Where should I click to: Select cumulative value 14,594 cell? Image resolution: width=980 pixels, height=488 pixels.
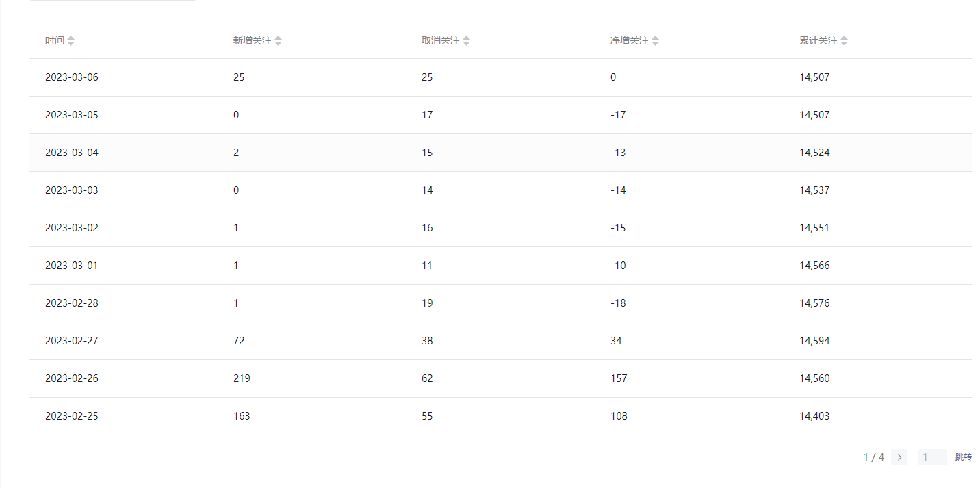814,341
